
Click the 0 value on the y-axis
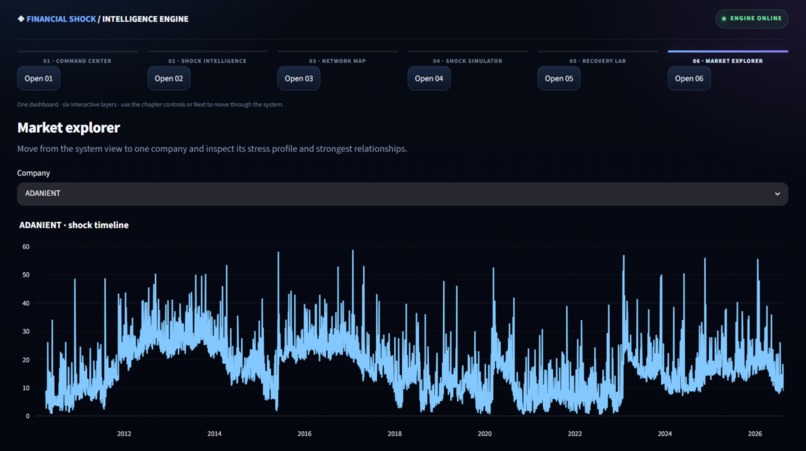coord(28,416)
